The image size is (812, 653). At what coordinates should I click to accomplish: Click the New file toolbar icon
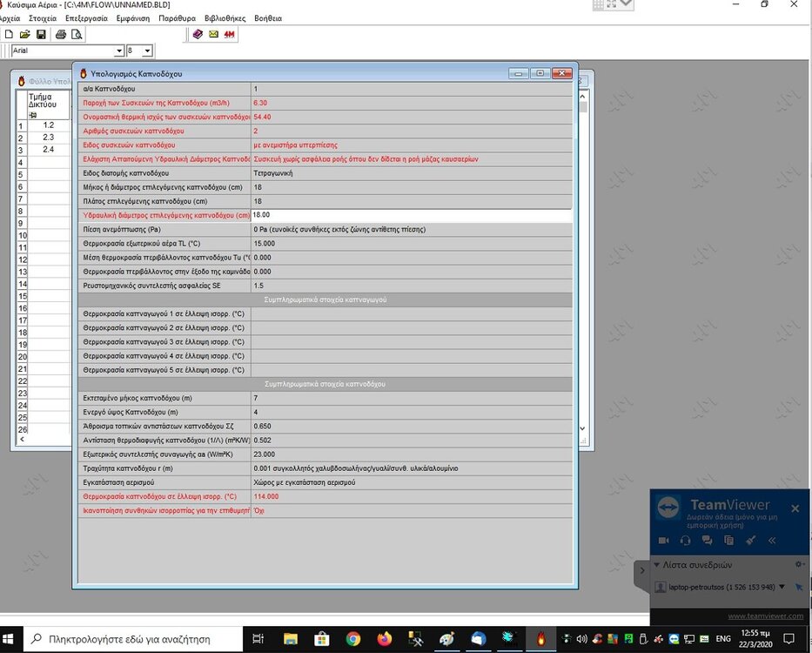pos(9,35)
